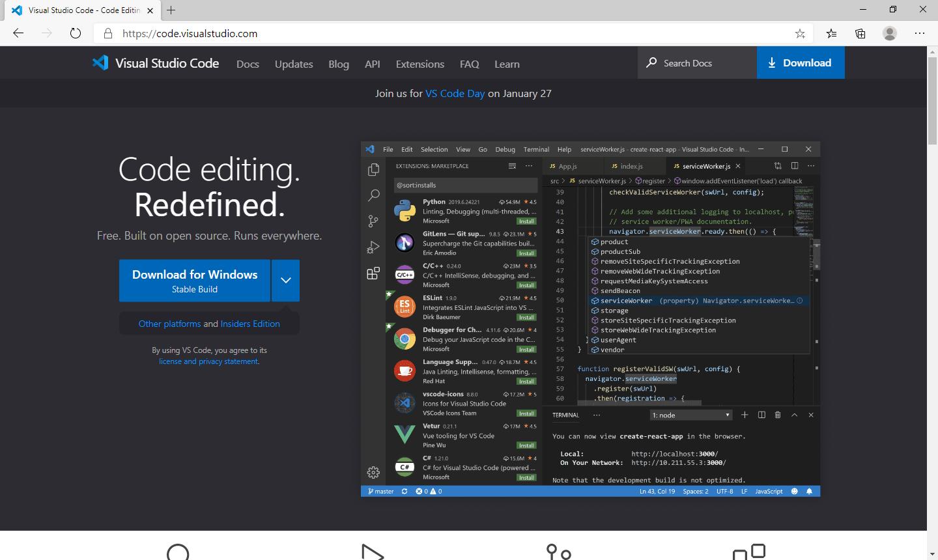The width and height of the screenshot is (938, 560).
Task: Click the Visual Studio Code logo in header
Action: tap(156, 63)
